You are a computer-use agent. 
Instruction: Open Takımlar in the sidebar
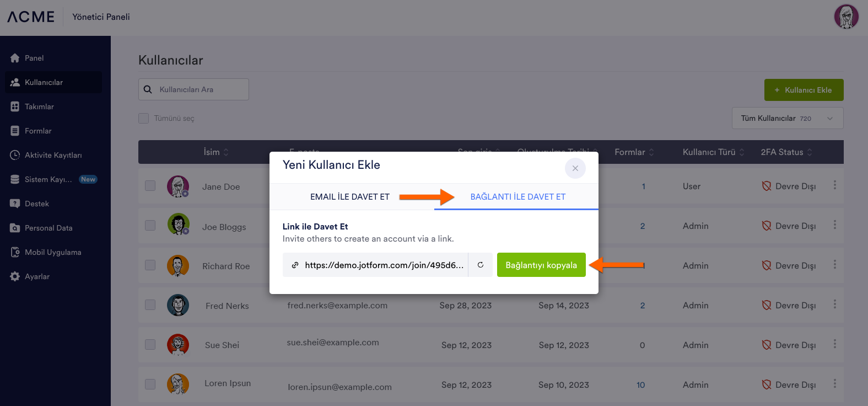(39, 106)
